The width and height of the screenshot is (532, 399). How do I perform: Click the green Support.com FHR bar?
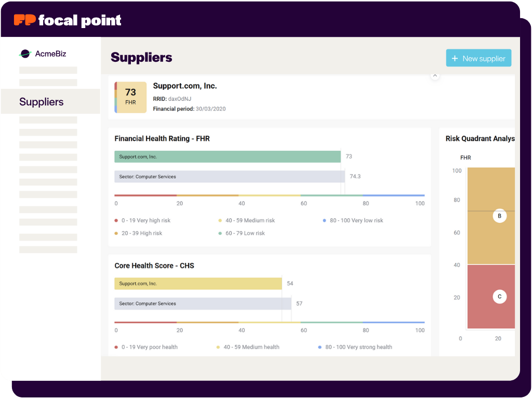tap(228, 156)
